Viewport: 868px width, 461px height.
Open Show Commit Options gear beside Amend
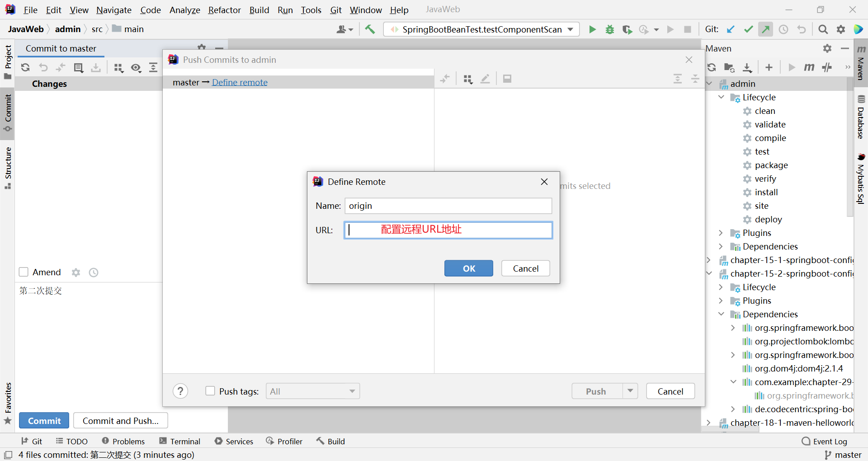(76, 273)
